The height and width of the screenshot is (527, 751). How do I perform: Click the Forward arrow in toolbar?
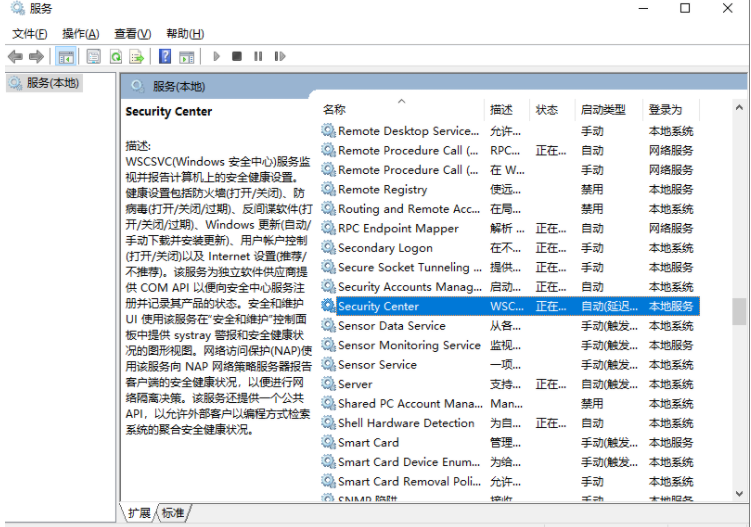coord(37,57)
